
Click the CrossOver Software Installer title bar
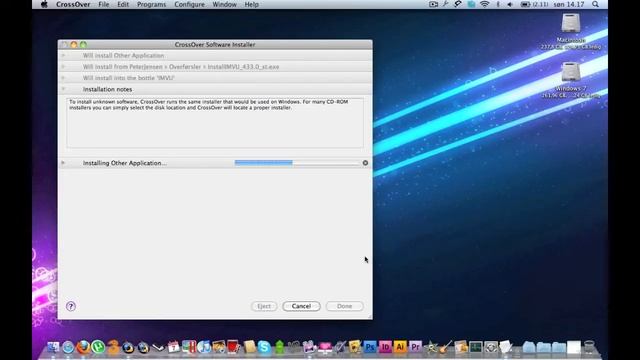click(x=215, y=44)
